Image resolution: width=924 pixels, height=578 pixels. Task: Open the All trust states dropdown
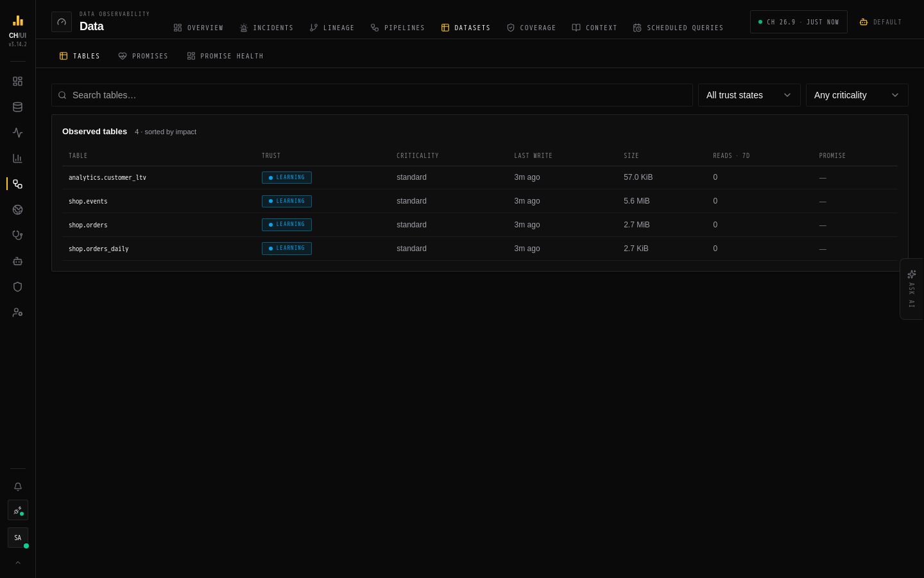[749, 95]
